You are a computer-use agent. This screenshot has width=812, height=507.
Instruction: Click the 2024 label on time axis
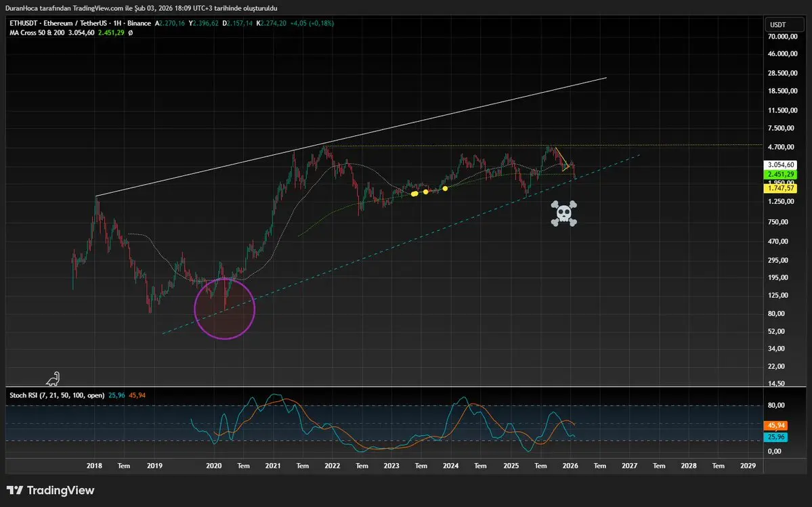point(450,466)
